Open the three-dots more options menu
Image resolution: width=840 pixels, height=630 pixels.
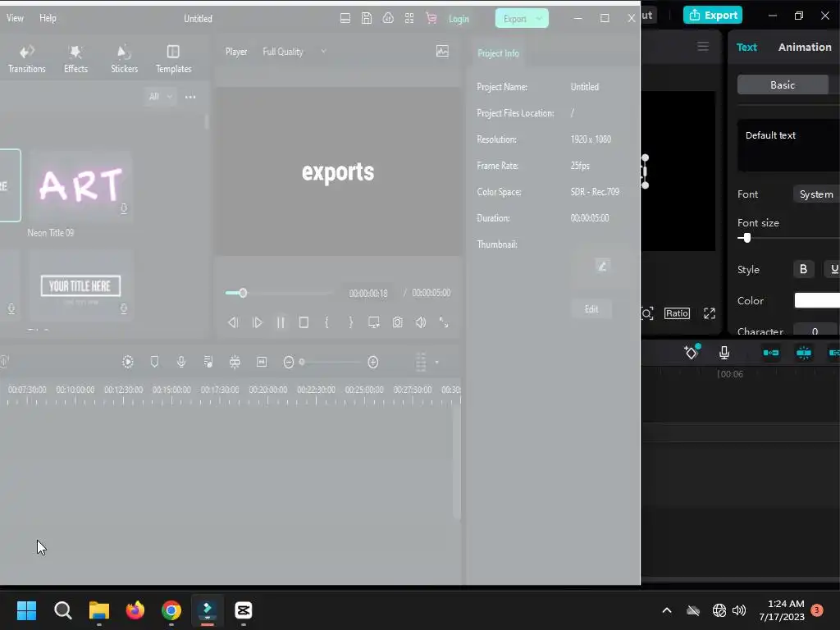(x=190, y=97)
